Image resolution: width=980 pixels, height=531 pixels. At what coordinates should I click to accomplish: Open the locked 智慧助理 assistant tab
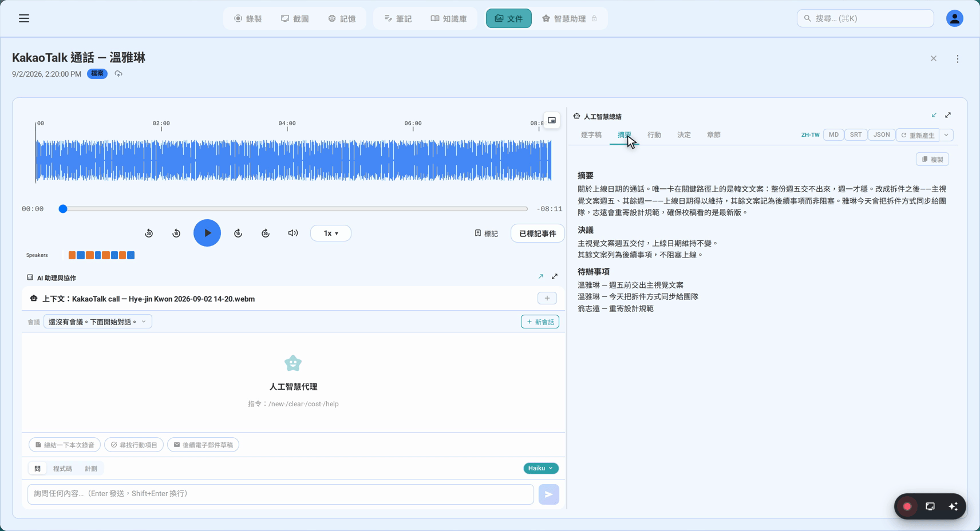tap(570, 18)
